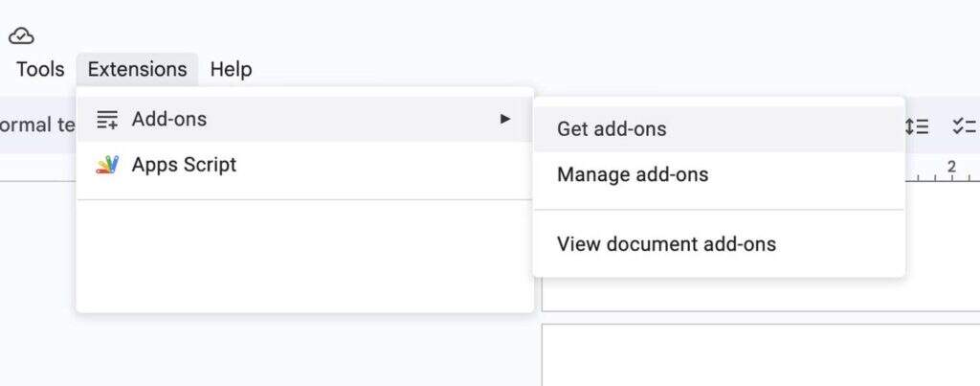Open the line and paragraph spacing icon
This screenshot has height=386, width=980.
917,125
